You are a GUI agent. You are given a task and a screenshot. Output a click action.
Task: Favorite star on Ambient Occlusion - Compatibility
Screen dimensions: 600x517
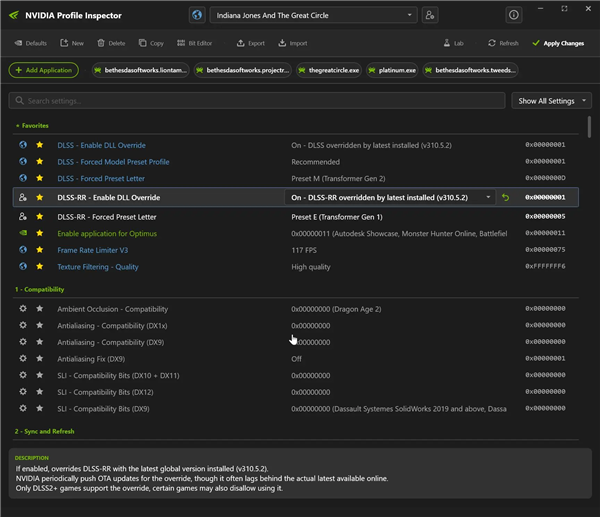coord(39,308)
